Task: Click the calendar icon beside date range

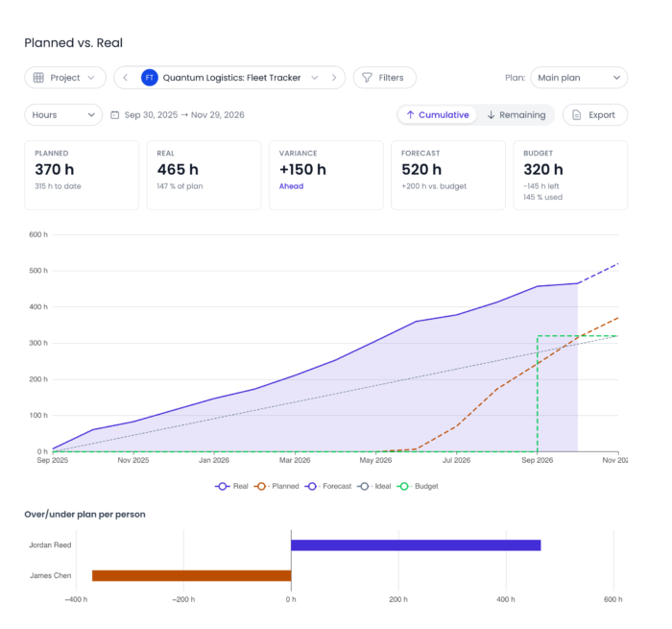Action: [x=114, y=115]
